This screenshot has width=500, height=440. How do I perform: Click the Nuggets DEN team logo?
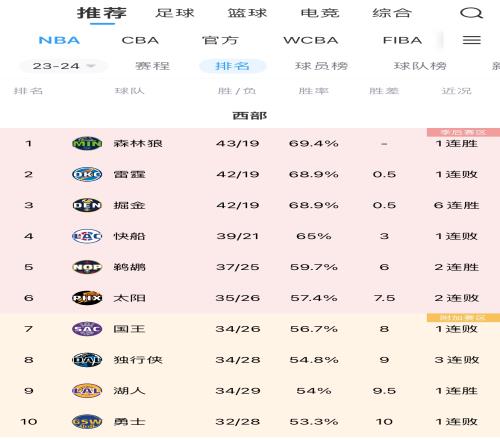pos(87,205)
